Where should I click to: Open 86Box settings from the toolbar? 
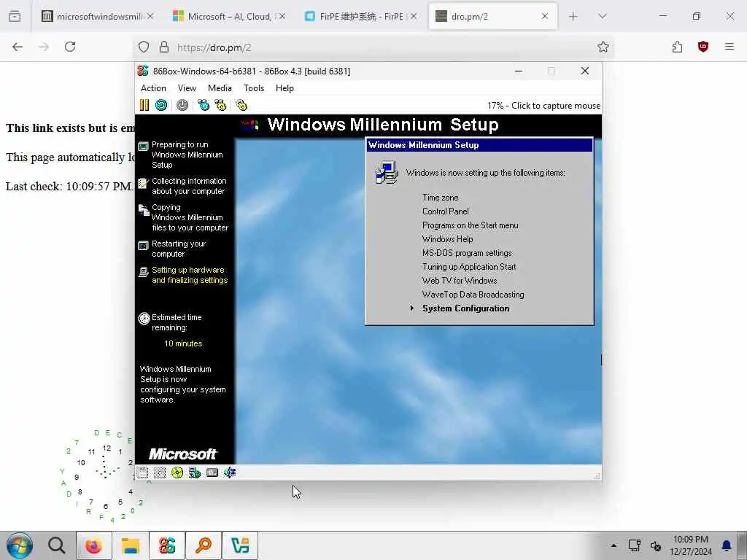coord(241,105)
